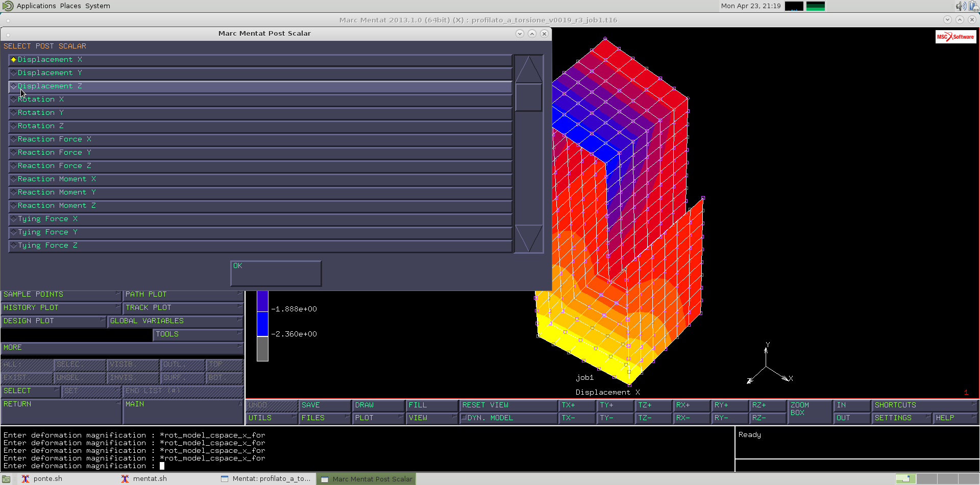Translate view with TY+

(616, 405)
